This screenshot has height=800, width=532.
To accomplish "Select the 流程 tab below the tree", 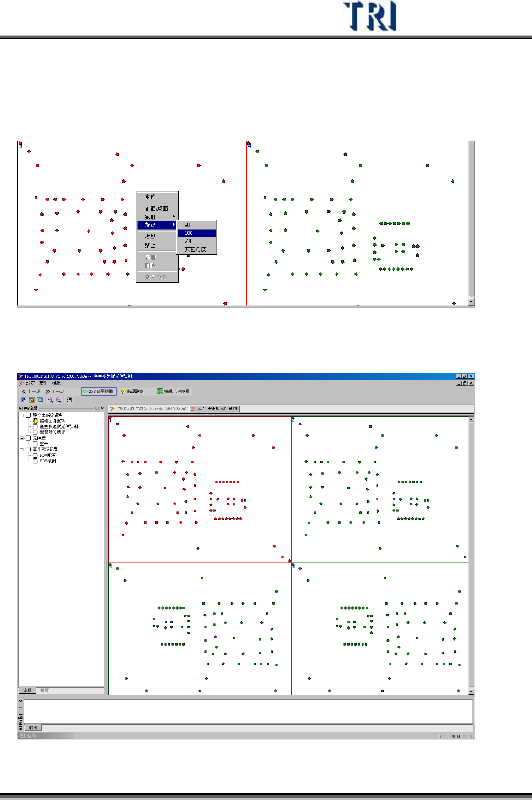I will click(28, 690).
